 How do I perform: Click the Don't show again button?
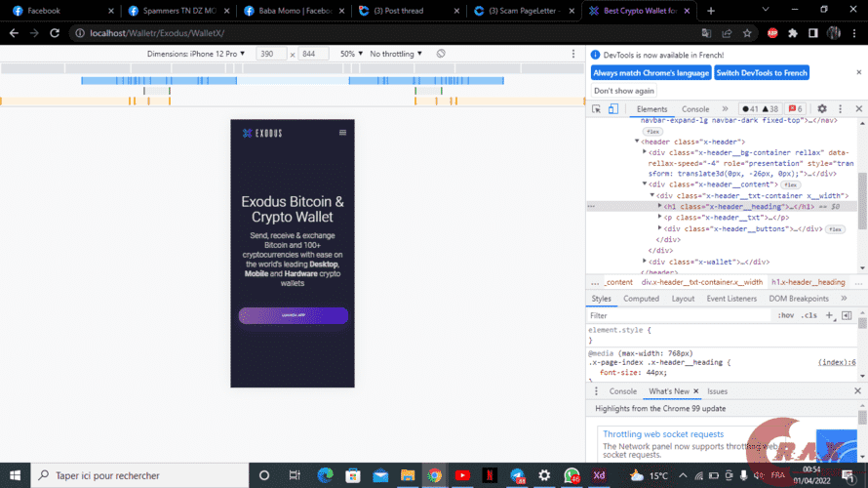[x=623, y=91]
